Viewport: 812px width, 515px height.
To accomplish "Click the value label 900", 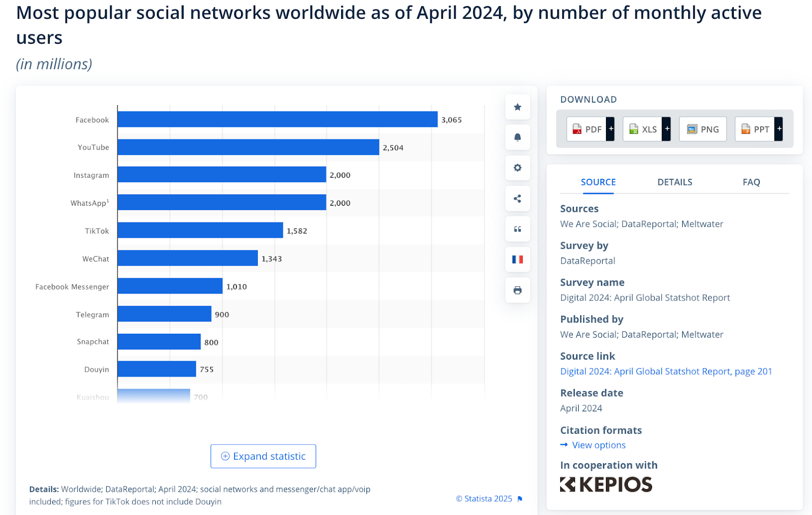I will [222, 315].
